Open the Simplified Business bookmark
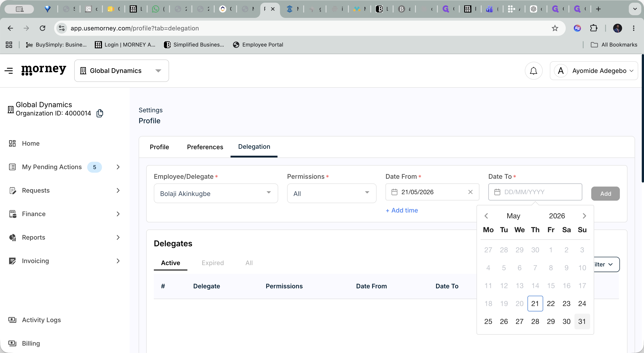Image resolution: width=644 pixels, height=353 pixels. click(x=194, y=45)
